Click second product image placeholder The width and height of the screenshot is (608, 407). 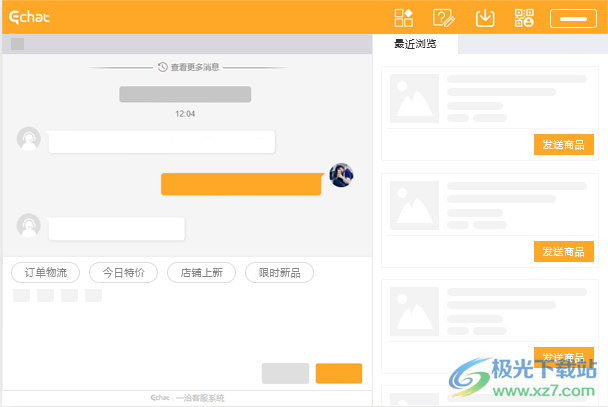415,205
